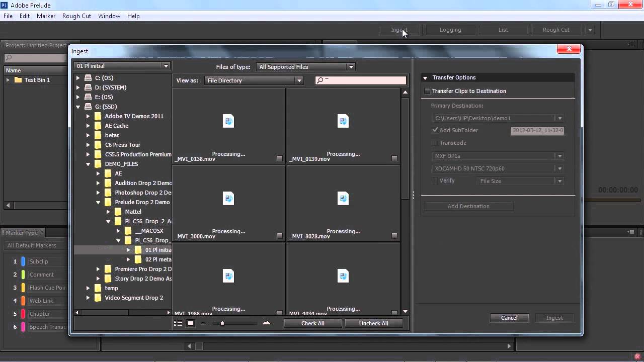Image resolution: width=644 pixels, height=362 pixels.
Task: Open the Edit menu
Action: point(25,16)
